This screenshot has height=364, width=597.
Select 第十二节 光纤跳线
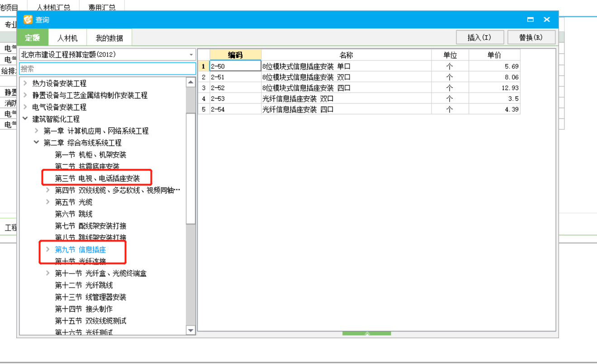tap(84, 285)
